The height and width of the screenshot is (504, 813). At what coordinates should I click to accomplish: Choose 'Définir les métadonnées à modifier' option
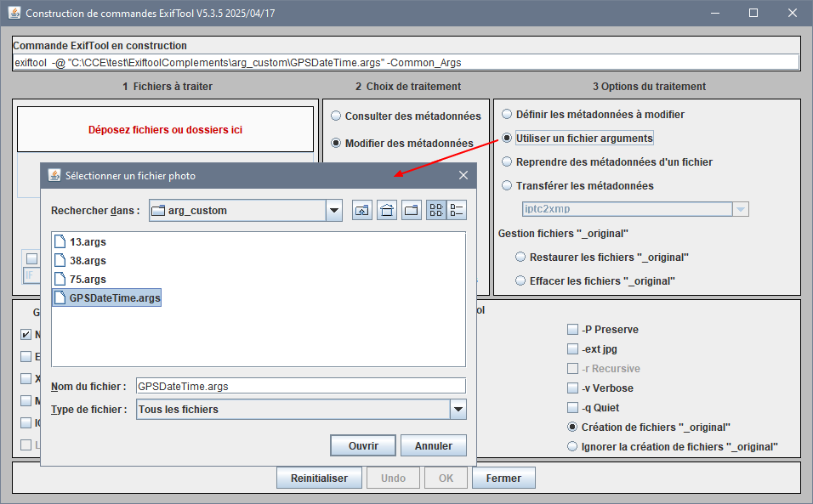point(507,115)
